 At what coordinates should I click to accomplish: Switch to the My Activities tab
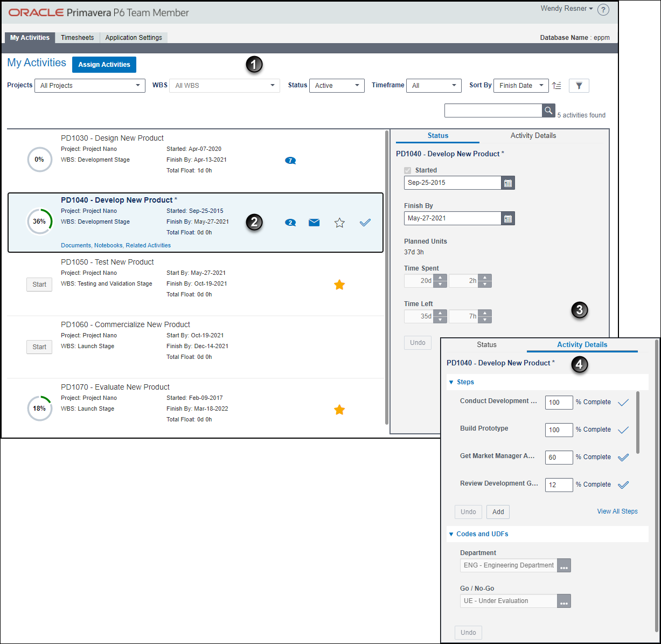[30, 38]
